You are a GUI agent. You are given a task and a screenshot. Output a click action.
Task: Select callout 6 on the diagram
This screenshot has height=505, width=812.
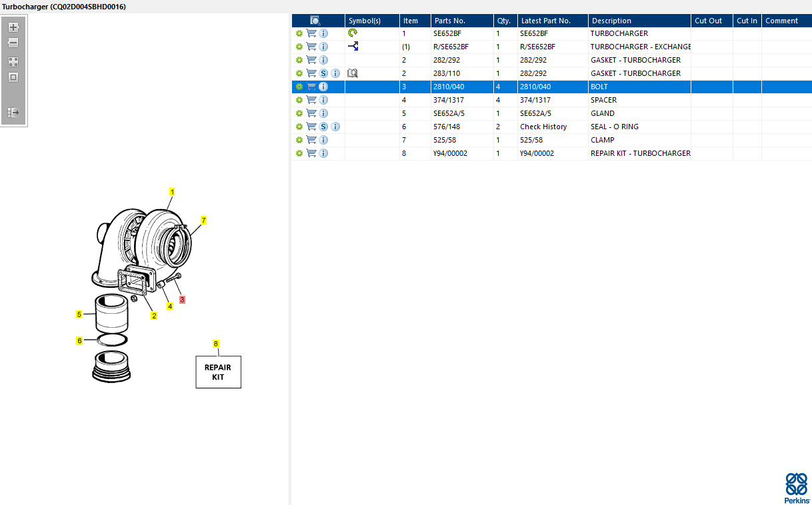click(79, 340)
